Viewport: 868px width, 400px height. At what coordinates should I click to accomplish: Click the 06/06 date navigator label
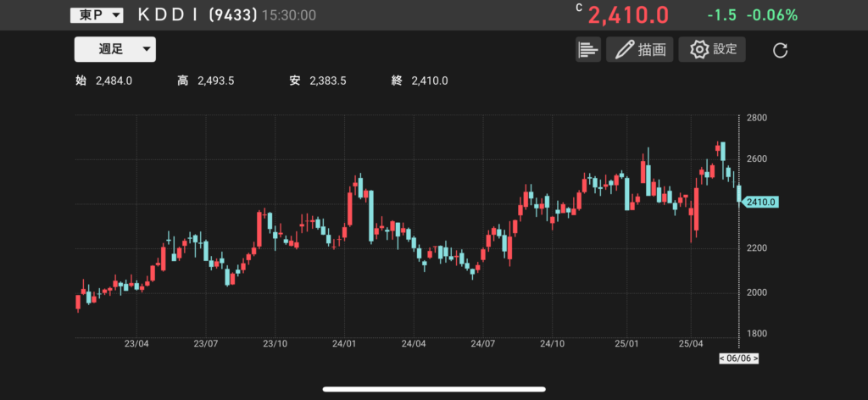pos(738,358)
